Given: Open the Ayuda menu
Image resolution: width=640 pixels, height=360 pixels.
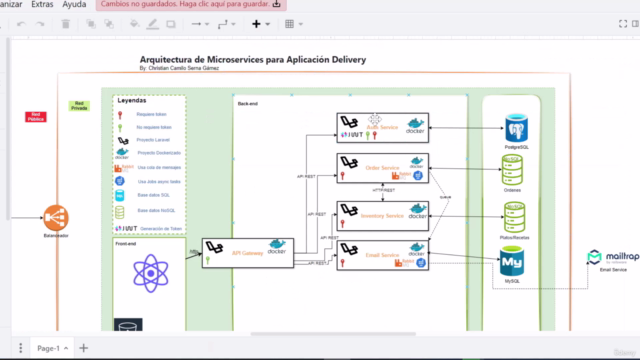Looking at the screenshot, I should point(74,4).
